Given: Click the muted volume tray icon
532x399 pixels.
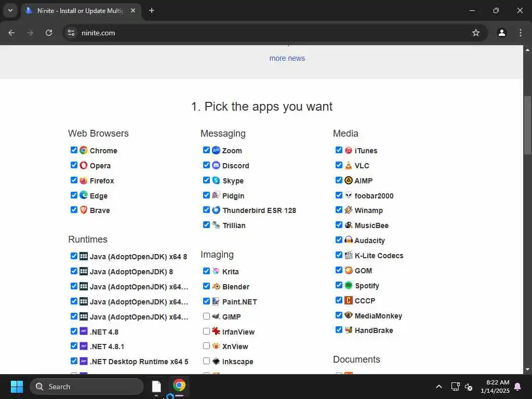Looking at the screenshot, I should coord(469,387).
